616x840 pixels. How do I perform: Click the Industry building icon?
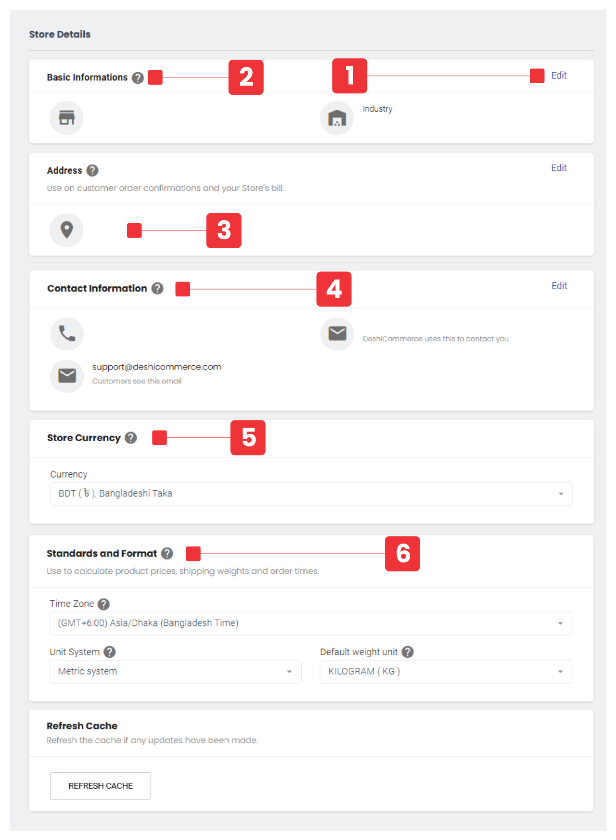[x=337, y=118]
